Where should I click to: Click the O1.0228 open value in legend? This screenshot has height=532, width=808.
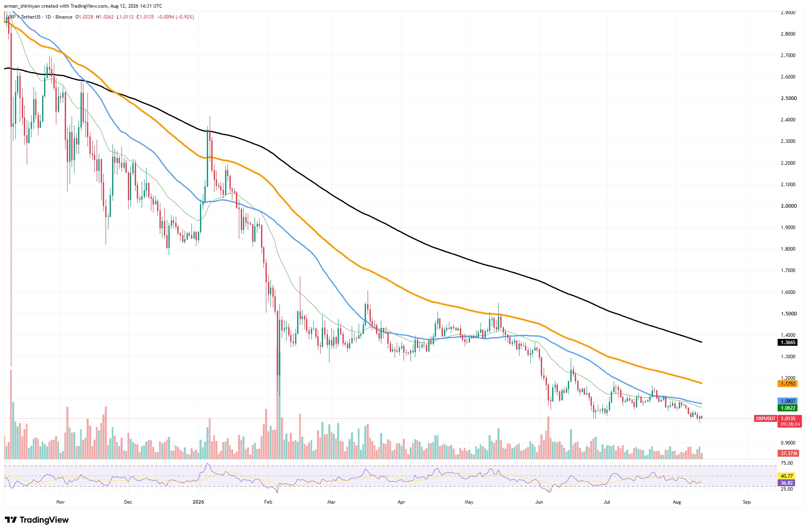[x=84, y=17]
